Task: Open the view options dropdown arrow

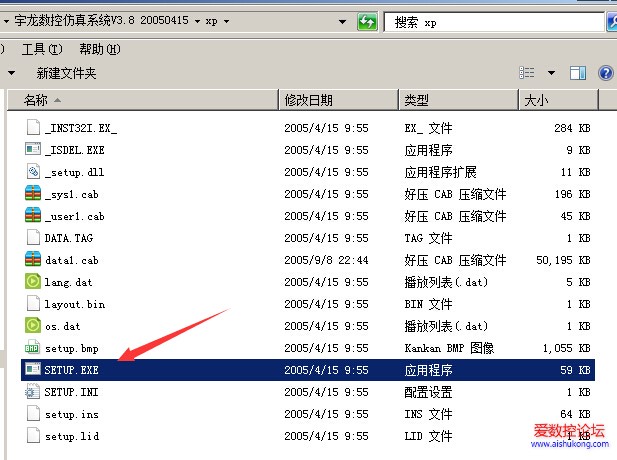Action: click(x=552, y=73)
